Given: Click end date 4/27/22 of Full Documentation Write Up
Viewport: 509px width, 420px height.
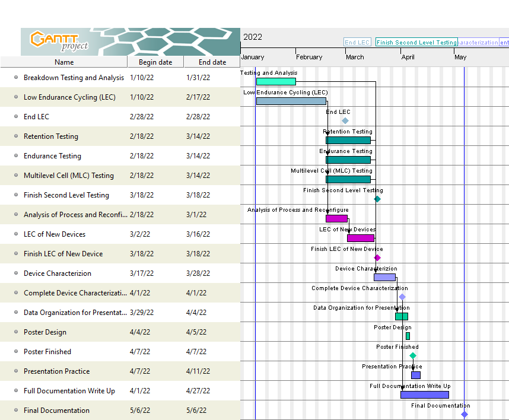Looking at the screenshot, I should pyautogui.click(x=198, y=391).
